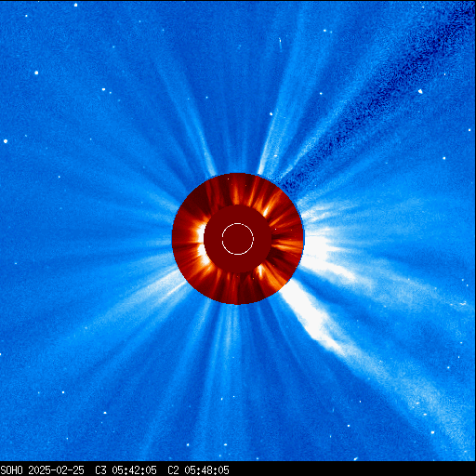Click the C2 05:48:05 timestamp

(x=198, y=470)
